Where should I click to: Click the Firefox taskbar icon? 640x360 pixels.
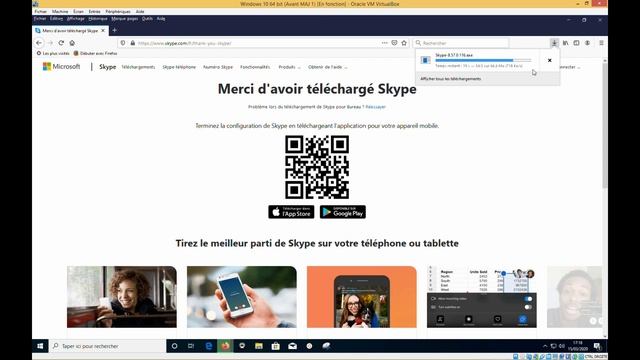pyautogui.click(x=225, y=346)
